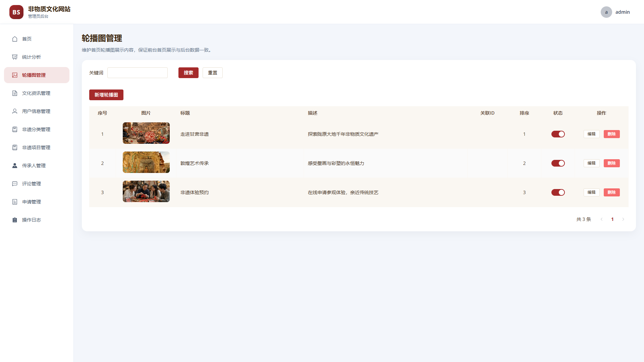Open the admin user menu
The height and width of the screenshot is (362, 644).
tap(615, 12)
